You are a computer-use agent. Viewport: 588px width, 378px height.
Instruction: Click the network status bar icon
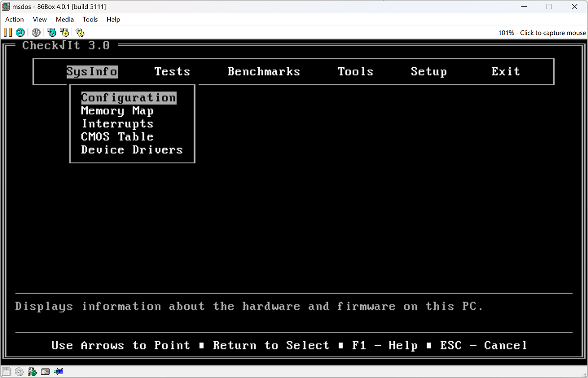(32, 372)
